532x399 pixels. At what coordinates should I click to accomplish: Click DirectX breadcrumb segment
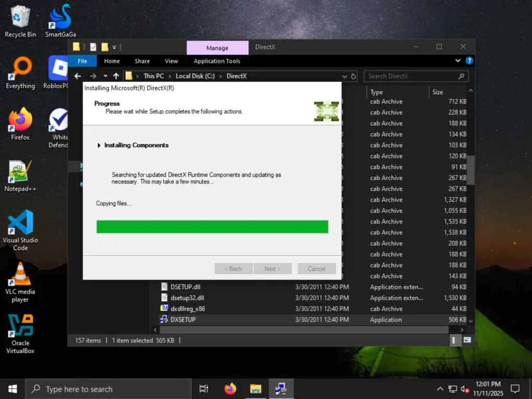236,76
